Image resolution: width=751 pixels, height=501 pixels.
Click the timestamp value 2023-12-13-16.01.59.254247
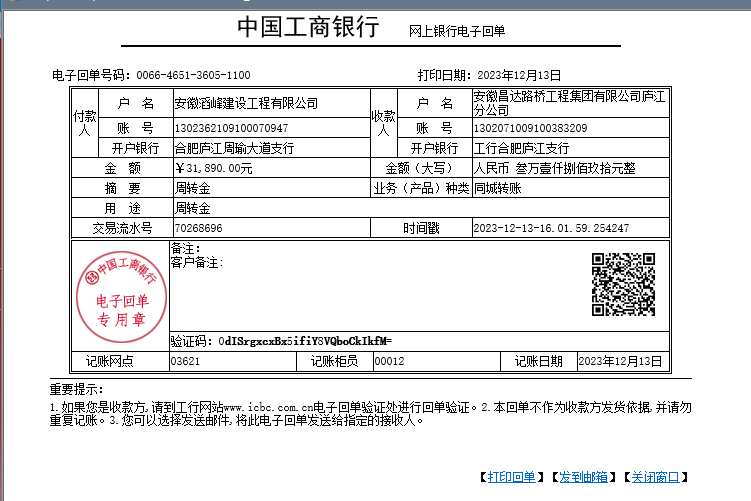(x=551, y=228)
